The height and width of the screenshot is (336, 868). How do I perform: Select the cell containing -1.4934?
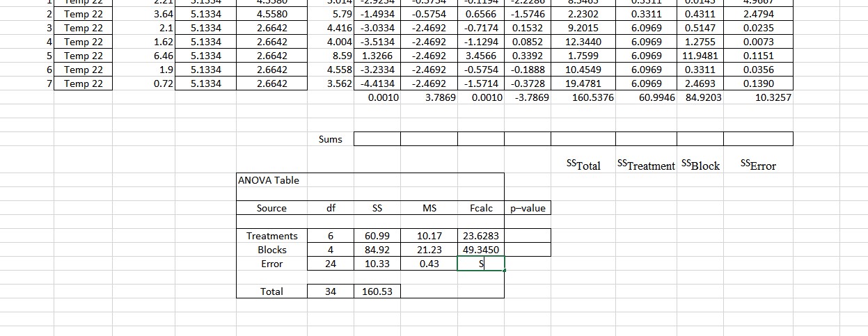[377, 14]
